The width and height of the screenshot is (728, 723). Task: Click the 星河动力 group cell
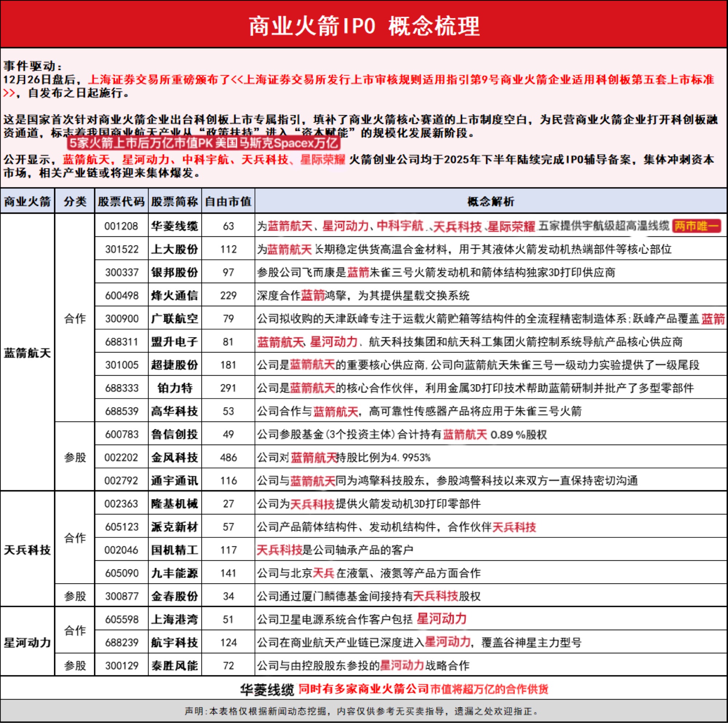27,642
